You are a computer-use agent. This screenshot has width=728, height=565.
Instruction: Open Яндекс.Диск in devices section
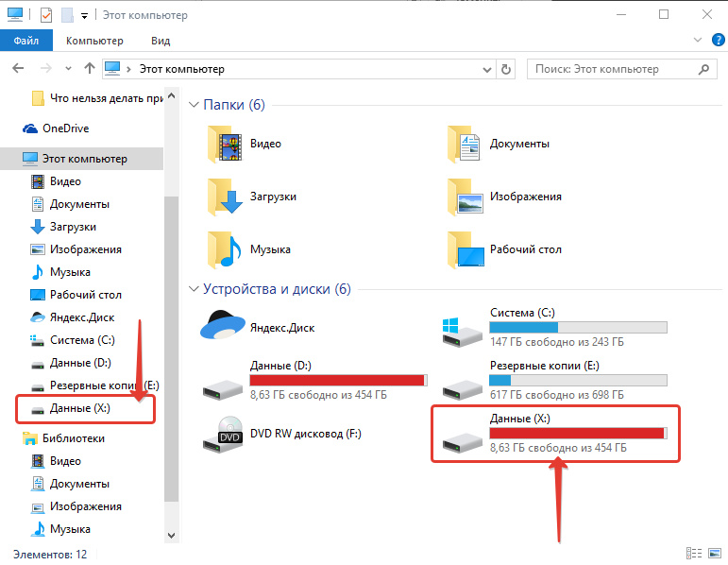[x=258, y=328]
